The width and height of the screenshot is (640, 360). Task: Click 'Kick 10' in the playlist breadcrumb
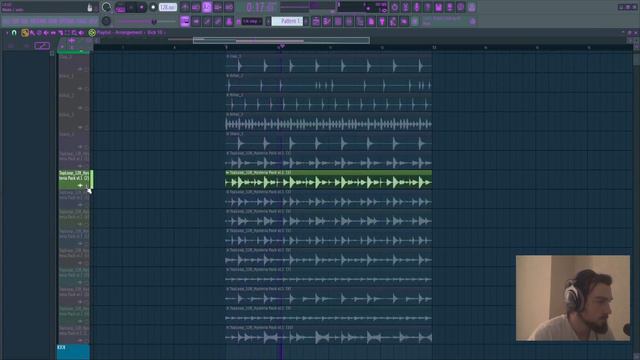tap(155, 33)
